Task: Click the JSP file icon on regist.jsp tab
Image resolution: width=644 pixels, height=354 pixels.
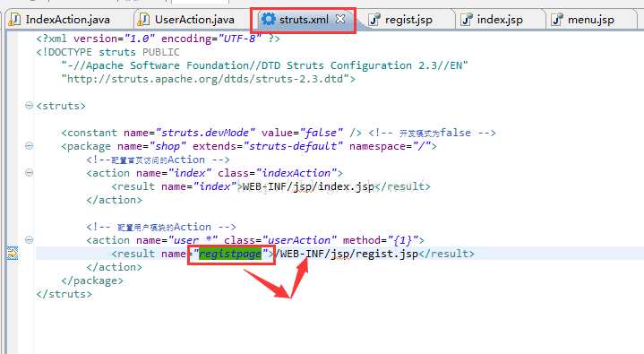Action: point(374,20)
